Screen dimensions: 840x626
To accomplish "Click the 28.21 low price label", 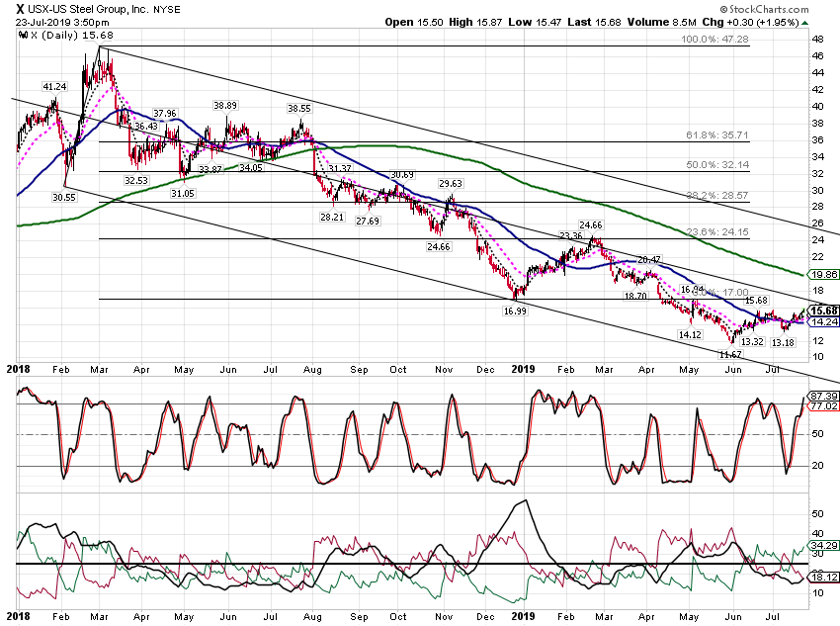I will [x=332, y=217].
